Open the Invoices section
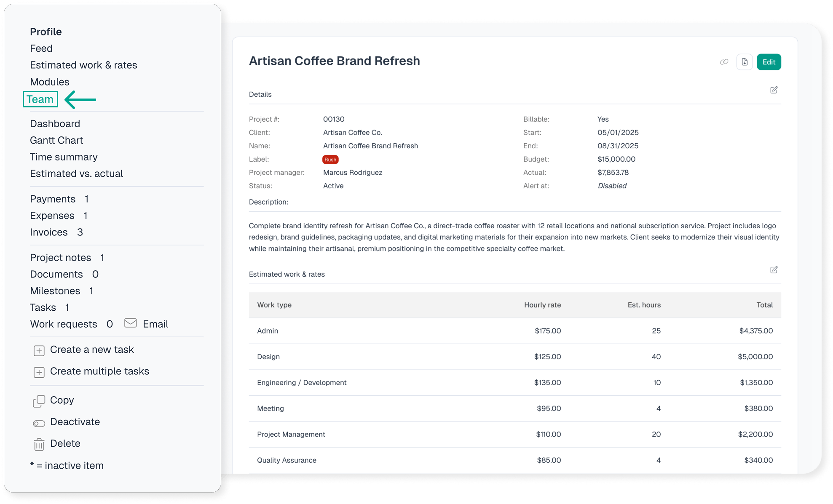This screenshot has height=504, width=833. (49, 232)
